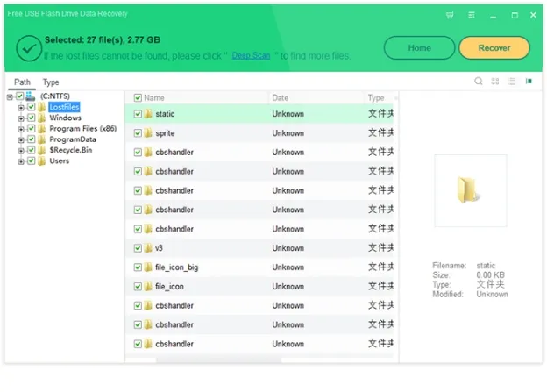
Task: Uncheck the sprite folder checkbox
Action: 138,133
